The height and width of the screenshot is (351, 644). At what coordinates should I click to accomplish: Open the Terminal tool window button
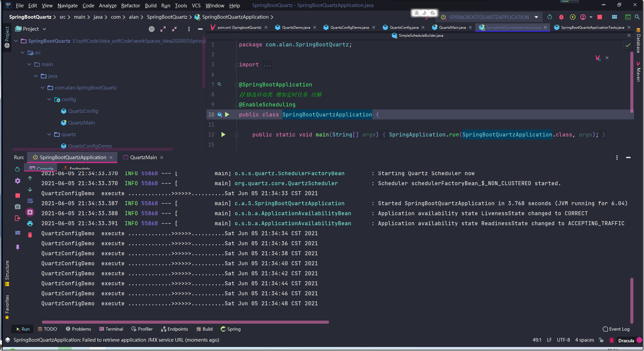pyautogui.click(x=111, y=329)
